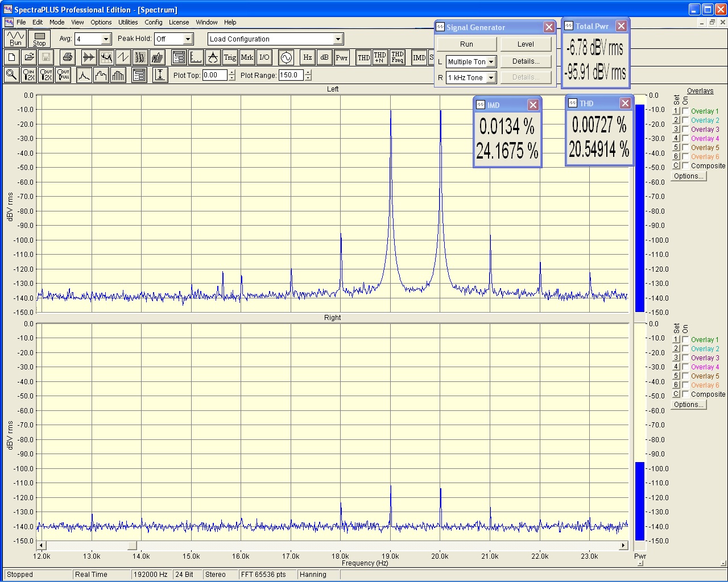Open the signal generator sine-wave icon
Viewport: 728px width, 582px height.
[x=286, y=57]
